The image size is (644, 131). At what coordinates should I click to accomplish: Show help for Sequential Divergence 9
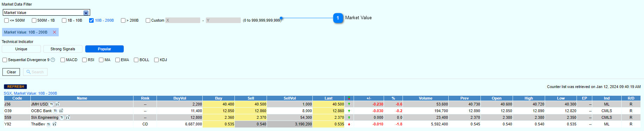pyautogui.click(x=53, y=60)
